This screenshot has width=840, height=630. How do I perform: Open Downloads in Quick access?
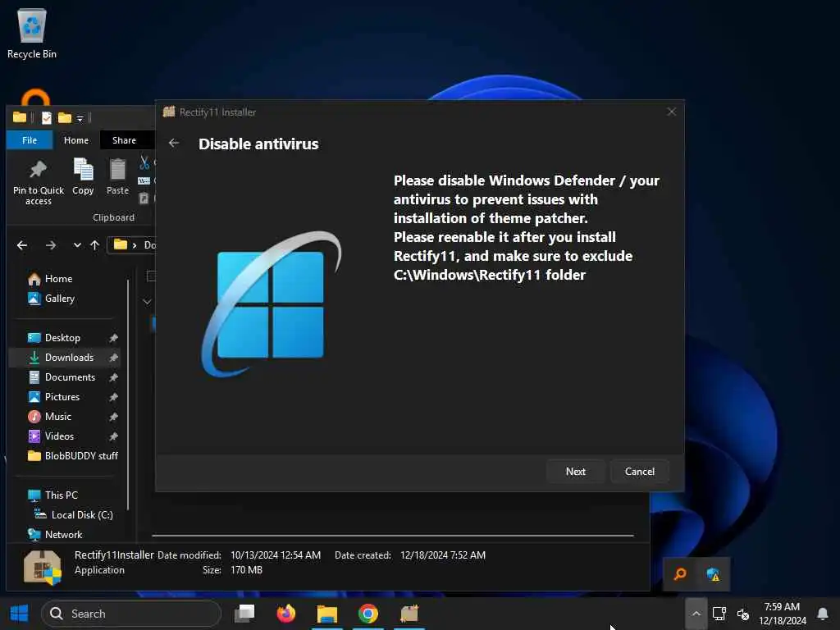(x=69, y=358)
